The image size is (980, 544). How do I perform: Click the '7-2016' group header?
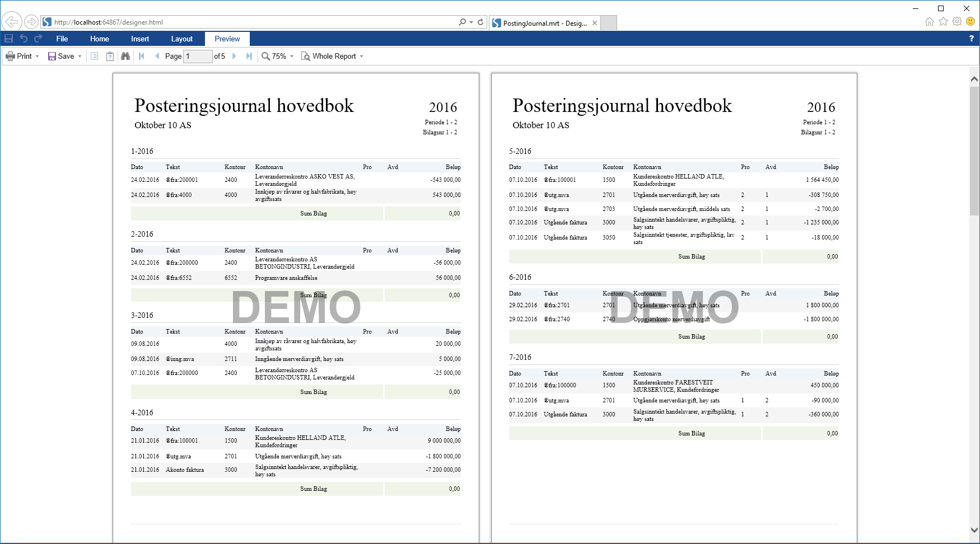point(520,358)
